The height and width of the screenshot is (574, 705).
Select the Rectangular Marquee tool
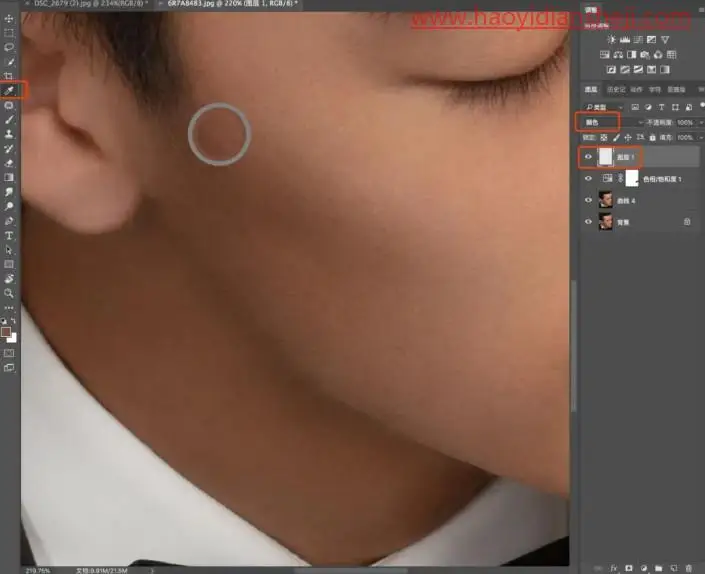[9, 33]
